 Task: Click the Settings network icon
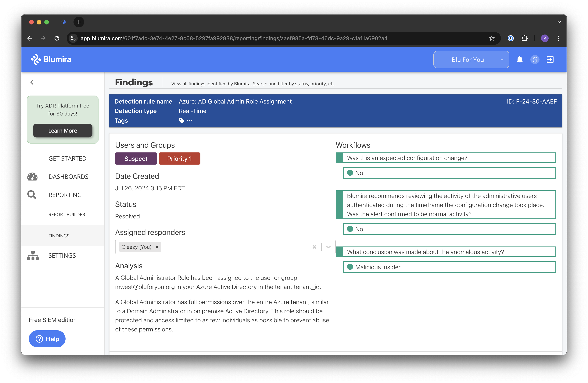33,255
